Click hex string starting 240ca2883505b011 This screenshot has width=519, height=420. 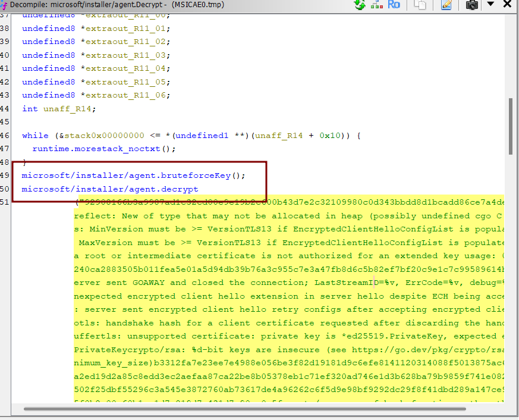[x=289, y=269]
